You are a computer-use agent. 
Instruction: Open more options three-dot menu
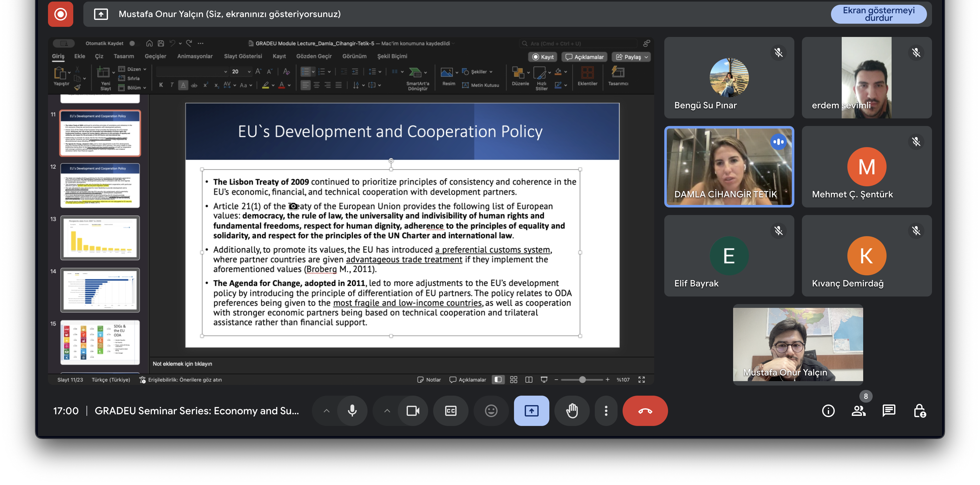[606, 411]
